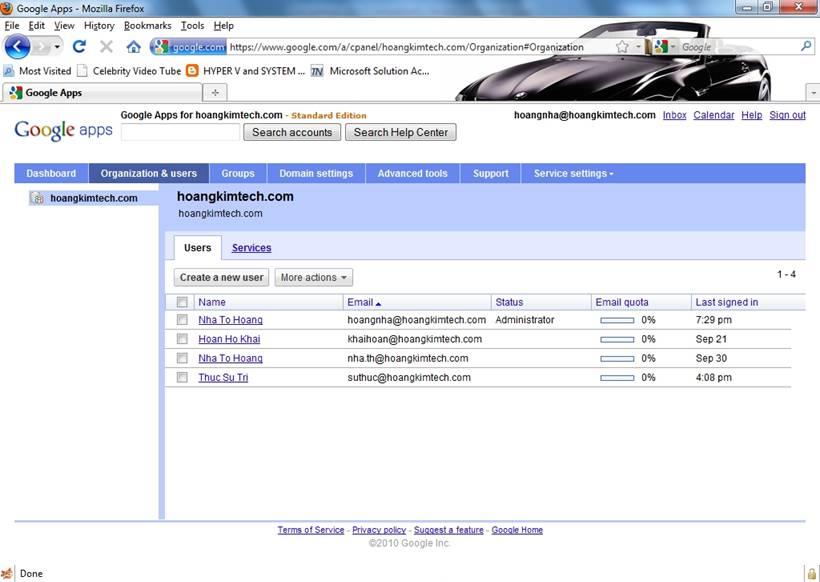Viewport: 820px width, 582px height.
Task: Bookmark this page with the star icon
Action: pos(622,47)
